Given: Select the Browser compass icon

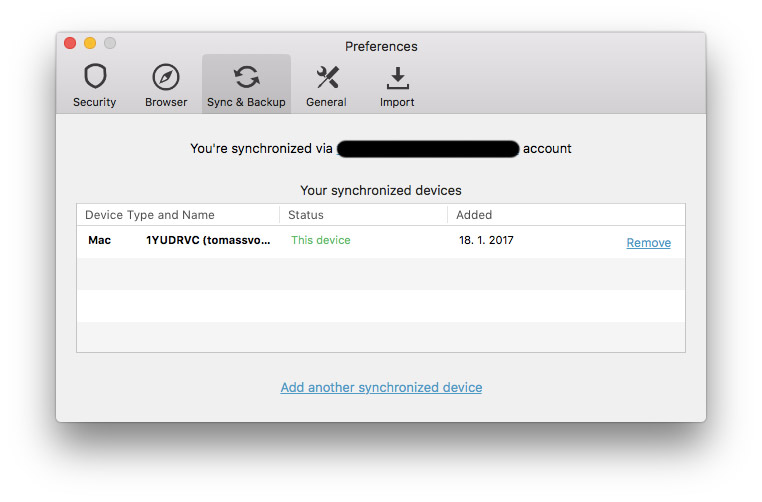Looking at the screenshot, I should click(x=166, y=78).
